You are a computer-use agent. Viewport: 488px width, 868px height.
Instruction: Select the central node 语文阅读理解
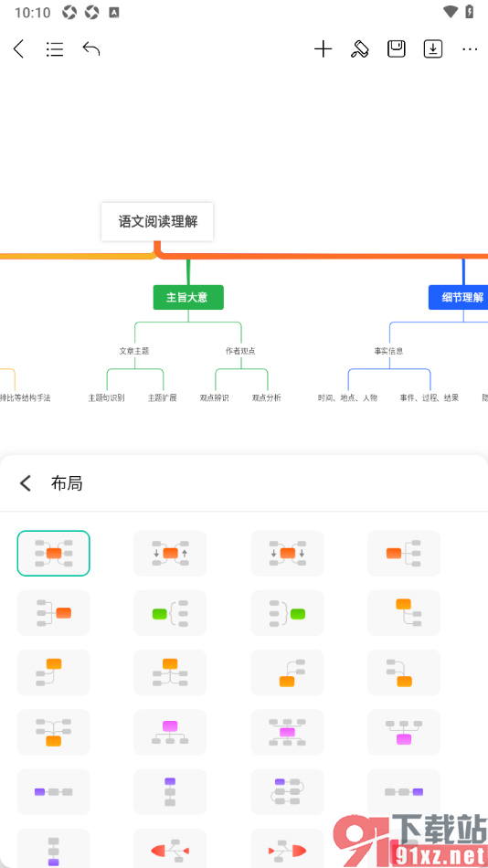click(157, 222)
